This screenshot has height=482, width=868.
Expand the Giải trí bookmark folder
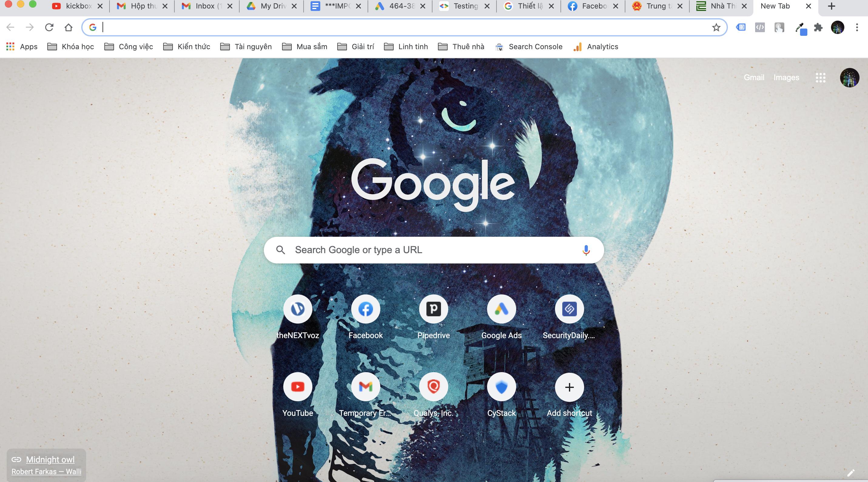pos(355,46)
